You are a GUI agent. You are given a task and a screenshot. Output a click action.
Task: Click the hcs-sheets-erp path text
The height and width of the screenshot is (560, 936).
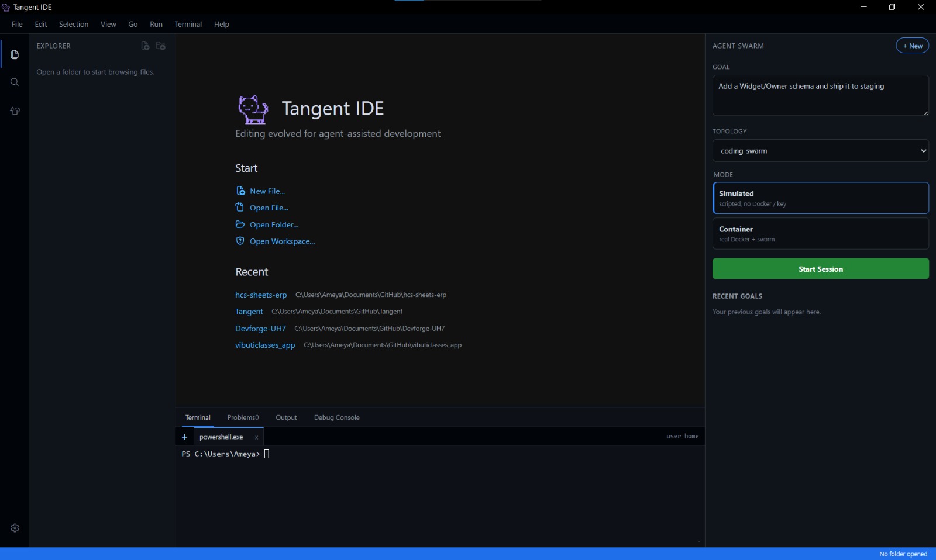371,295
